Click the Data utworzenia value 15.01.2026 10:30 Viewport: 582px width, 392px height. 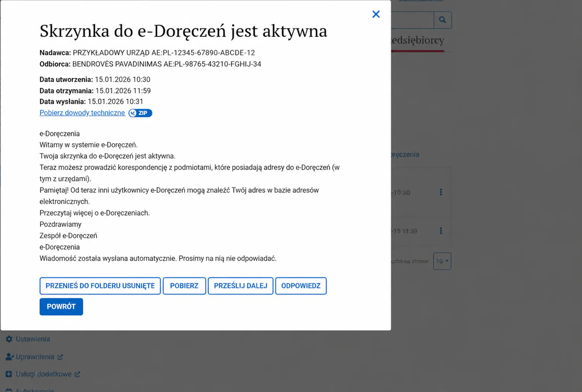(123, 80)
